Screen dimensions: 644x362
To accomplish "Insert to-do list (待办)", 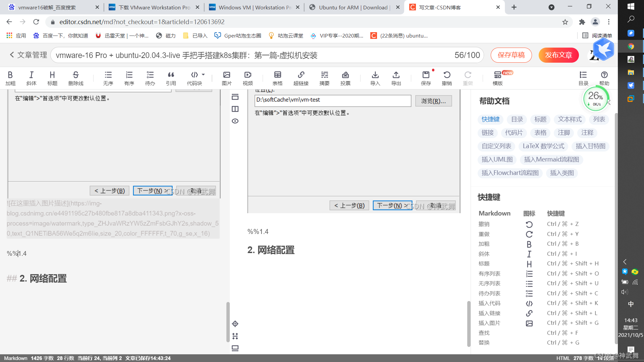I will point(150,78).
